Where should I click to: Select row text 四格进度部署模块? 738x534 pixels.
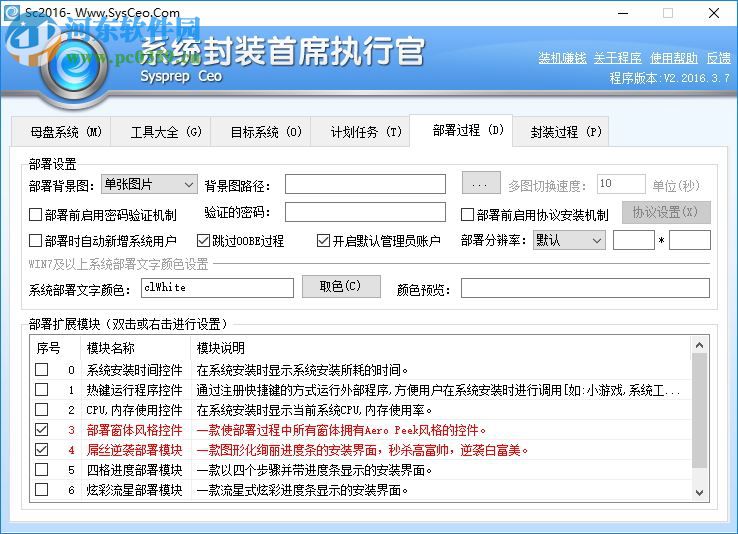[134, 470]
